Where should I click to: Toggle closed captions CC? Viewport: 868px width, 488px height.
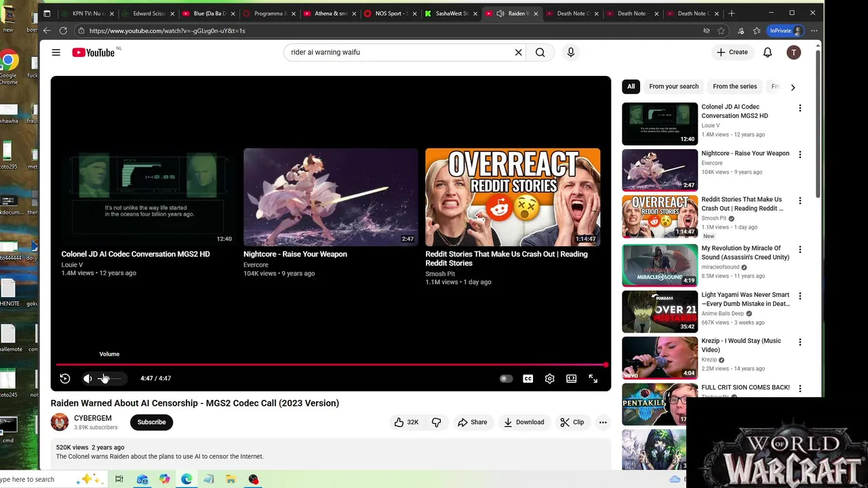pyautogui.click(x=528, y=379)
